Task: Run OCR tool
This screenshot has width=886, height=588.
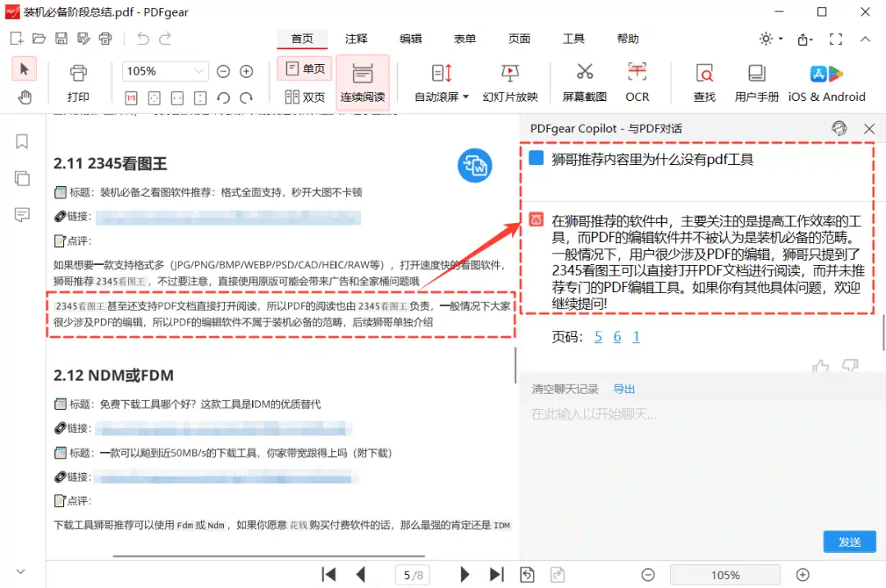Action: (637, 83)
